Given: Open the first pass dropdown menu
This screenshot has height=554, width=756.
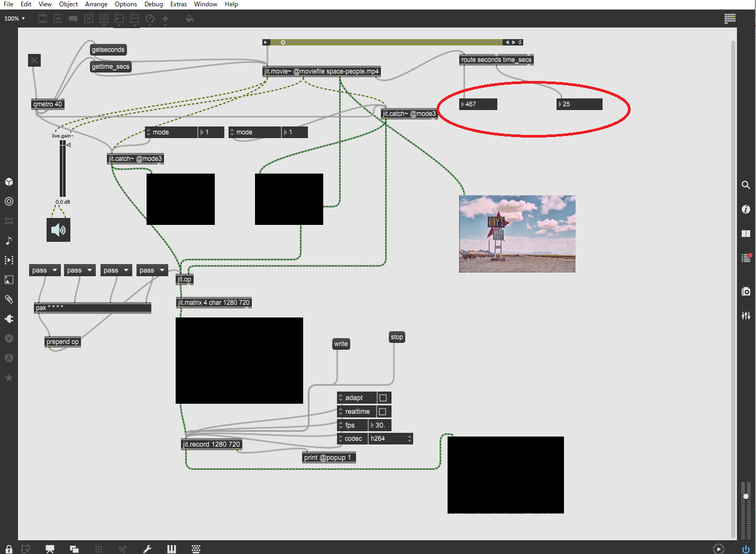Looking at the screenshot, I should click(x=45, y=270).
